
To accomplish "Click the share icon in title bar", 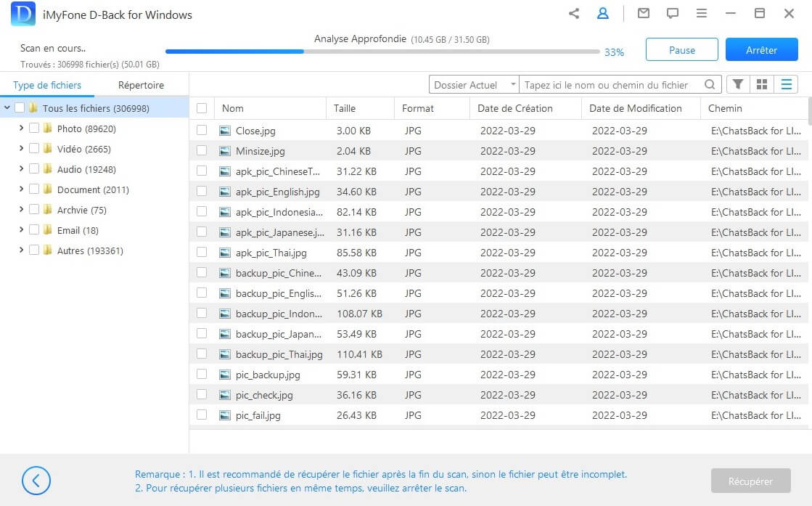I will [574, 13].
